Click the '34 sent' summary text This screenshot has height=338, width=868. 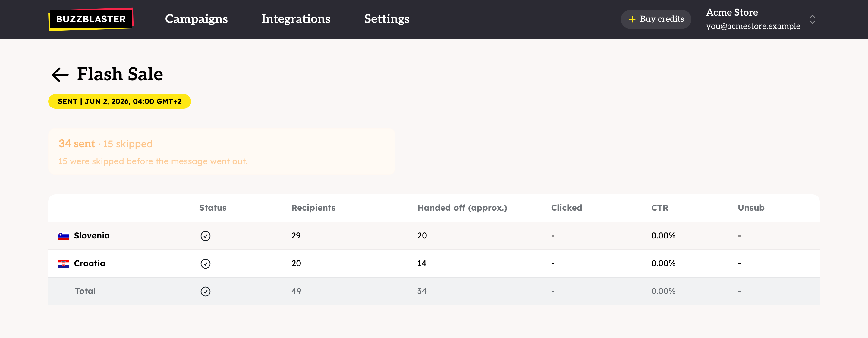[77, 144]
